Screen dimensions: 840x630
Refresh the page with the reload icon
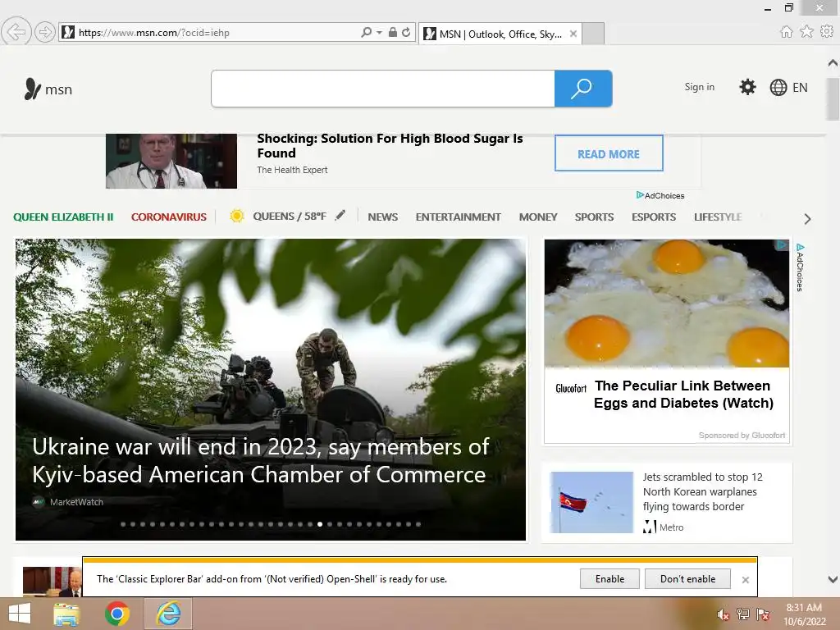(406, 32)
